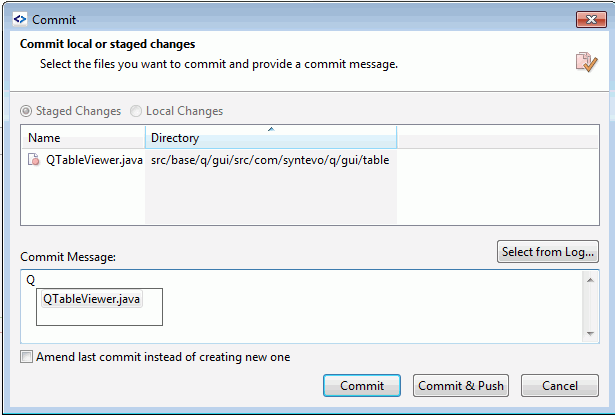Enable Amend last commit checkbox

tap(27, 357)
